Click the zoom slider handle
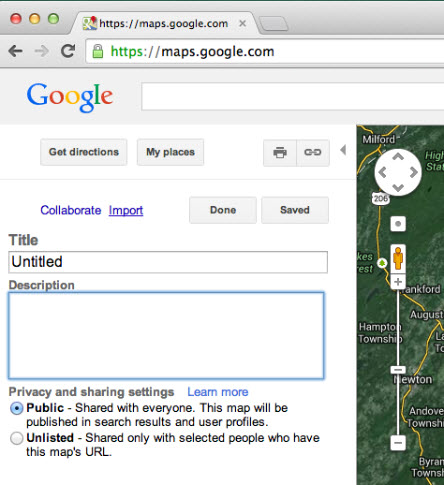Viewport: 444px width, 485px height. coord(398,370)
